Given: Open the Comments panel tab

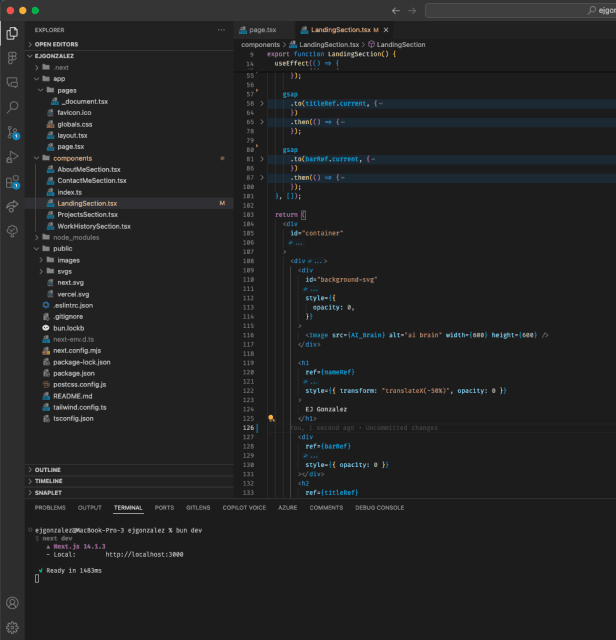Looking at the screenshot, I should (x=326, y=507).
